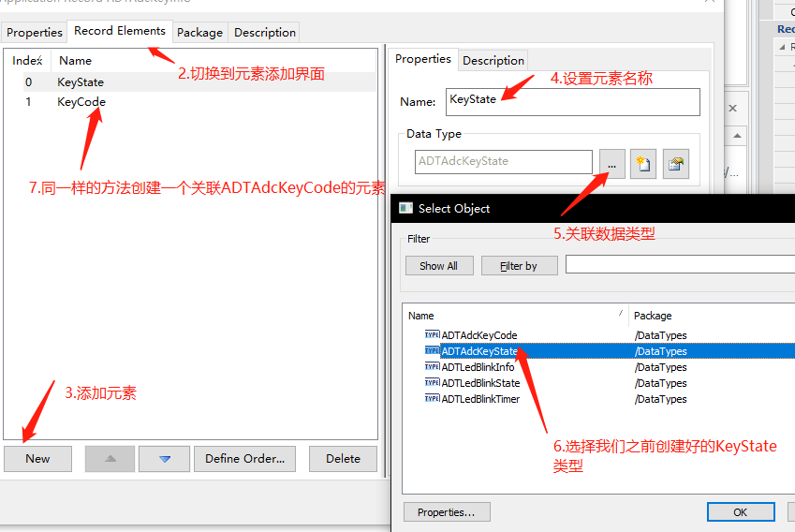Select the element Properties tab
The width and height of the screenshot is (795, 532).
423,59
